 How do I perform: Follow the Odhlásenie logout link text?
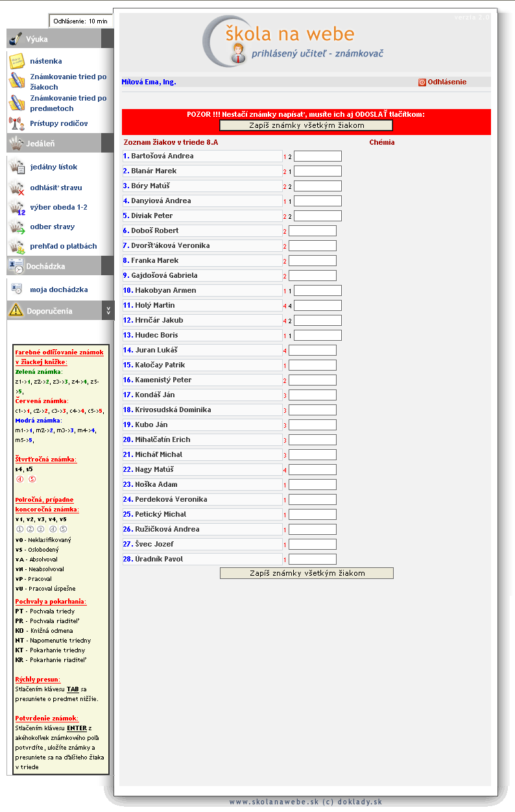(447, 82)
